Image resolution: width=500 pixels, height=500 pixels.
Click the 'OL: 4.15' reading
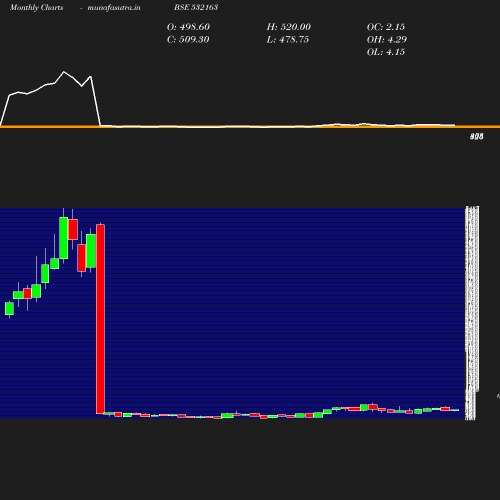[386, 52]
